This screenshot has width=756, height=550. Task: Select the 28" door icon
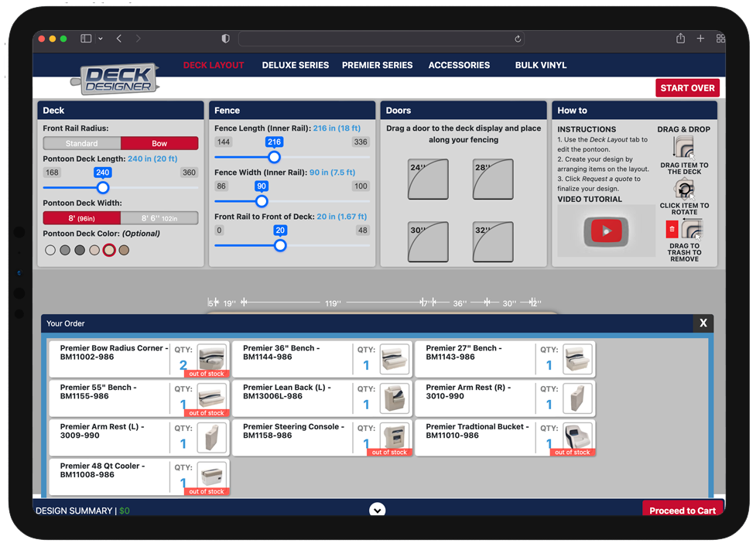tap(493, 177)
